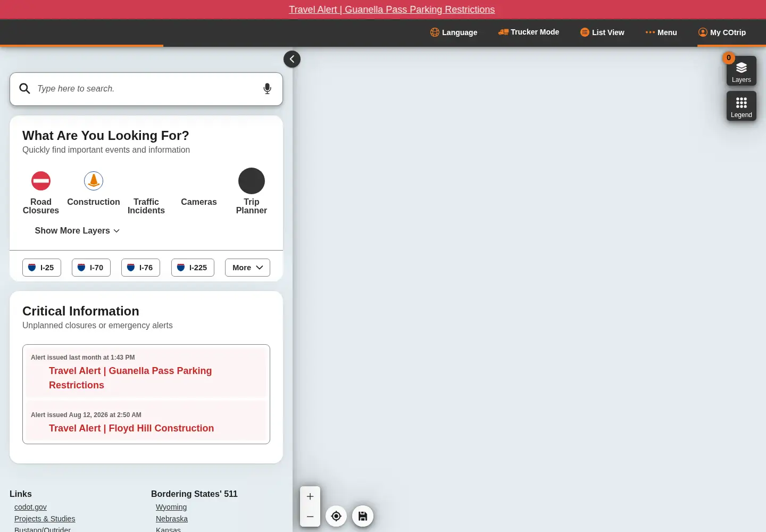The height and width of the screenshot is (532, 766).
Task: Open Wyoming 511 link
Action: point(171,507)
